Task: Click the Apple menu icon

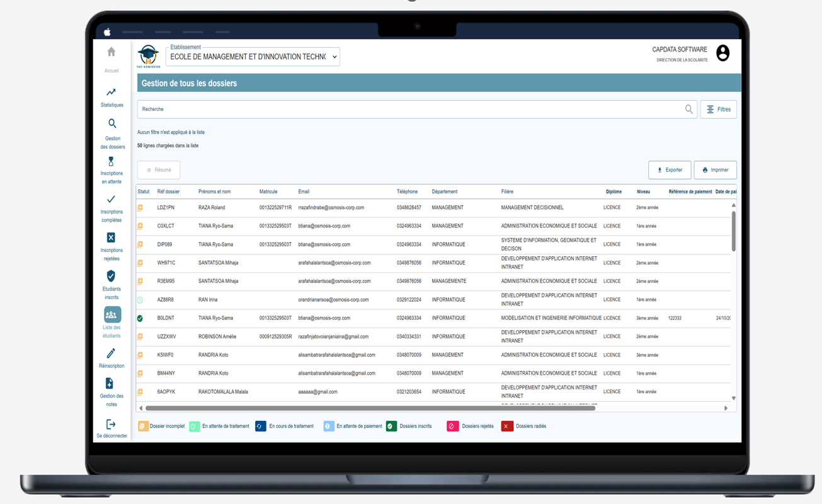Action: point(107,31)
